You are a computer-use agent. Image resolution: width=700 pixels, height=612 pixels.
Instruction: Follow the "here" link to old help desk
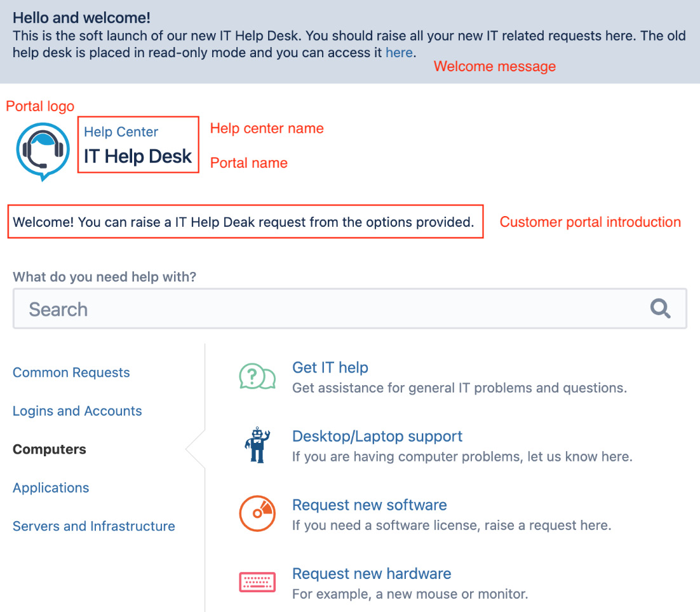coord(399,53)
